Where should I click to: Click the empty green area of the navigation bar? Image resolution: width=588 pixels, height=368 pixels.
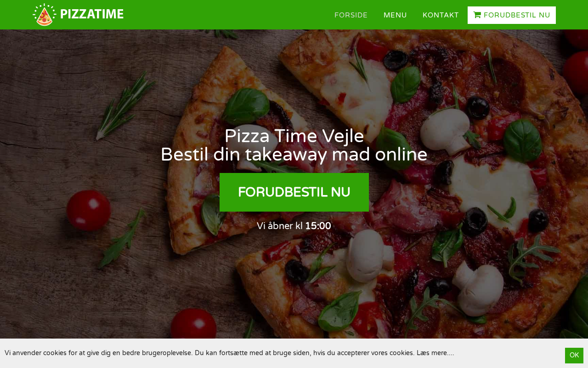pos(225,15)
